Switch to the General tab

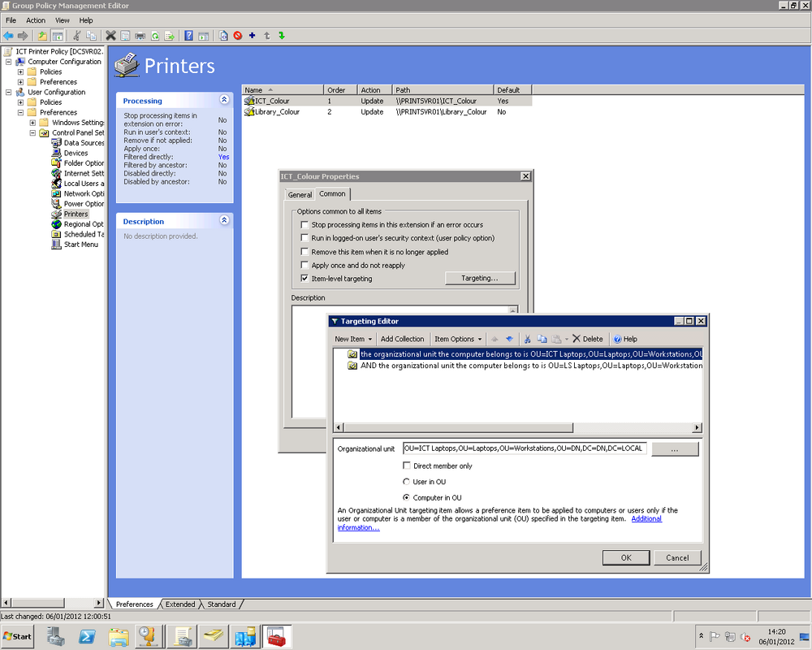(300, 195)
